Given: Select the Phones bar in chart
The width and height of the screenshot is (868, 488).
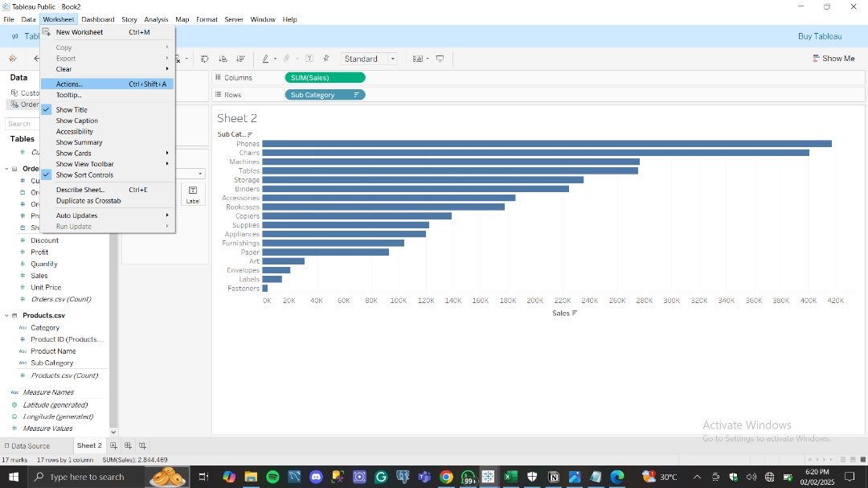Looking at the screenshot, I should [547, 143].
